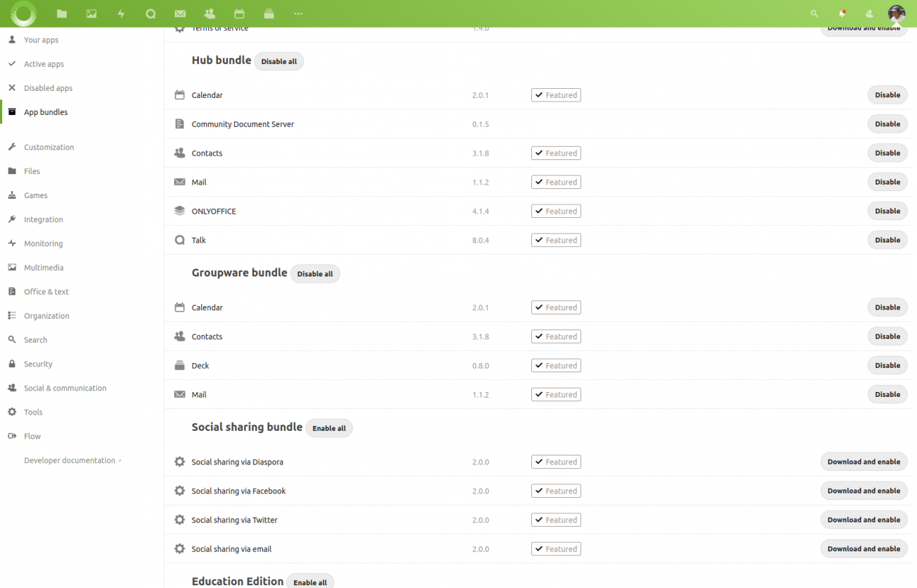Viewport: 917px width, 588px height.
Task: Click the gear icon for Social sharing via Twitter
Action: pyautogui.click(x=180, y=520)
